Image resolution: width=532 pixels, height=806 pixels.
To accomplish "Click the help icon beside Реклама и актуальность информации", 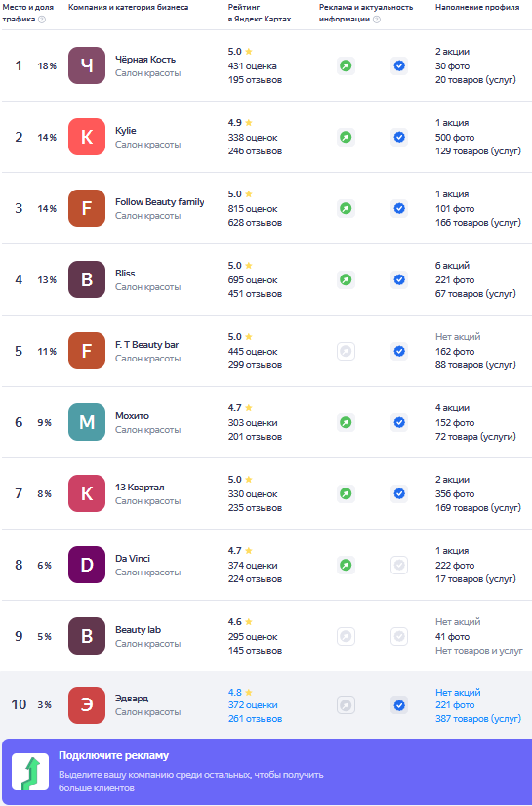I will (x=377, y=20).
